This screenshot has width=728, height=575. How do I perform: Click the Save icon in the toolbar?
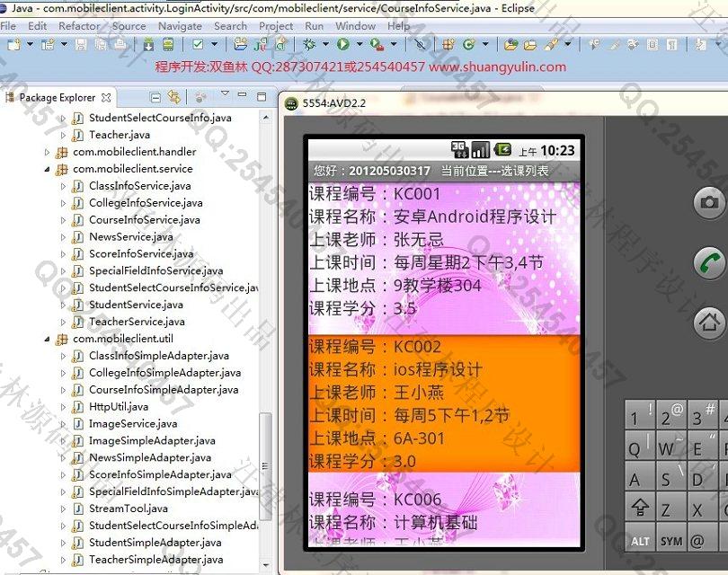pos(81,45)
